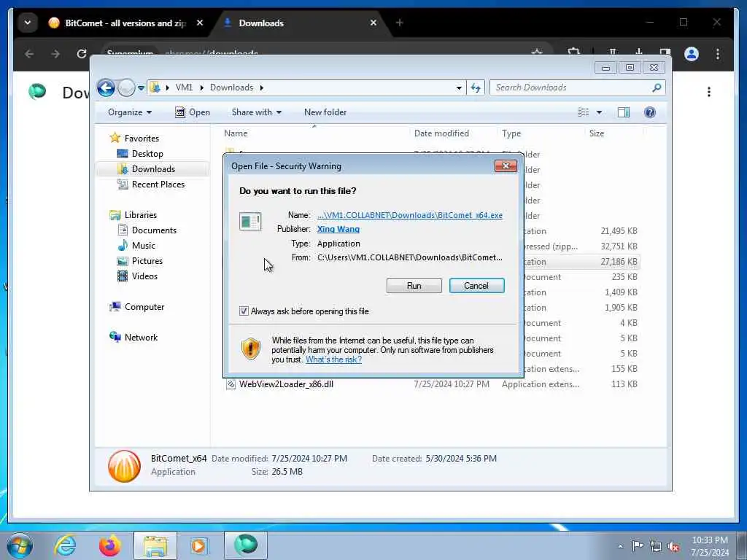Image resolution: width=747 pixels, height=560 pixels.
Task: Click the browser back arrow
Action: 29,54
